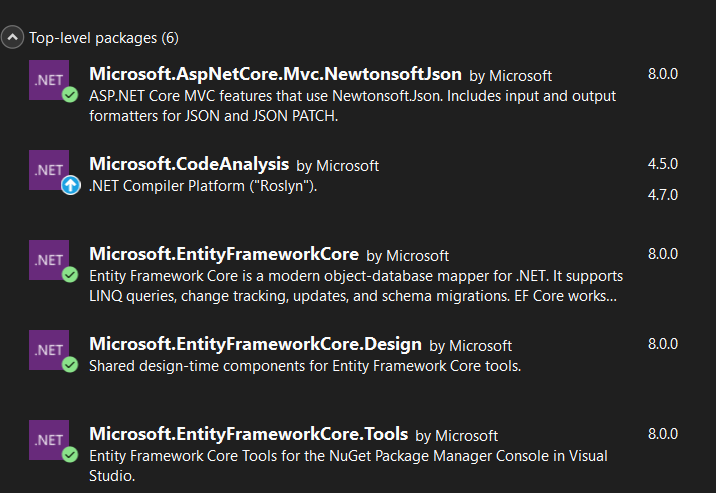
Task: Select the Microsoft.CodeAnalysis package title
Action: [x=189, y=164]
